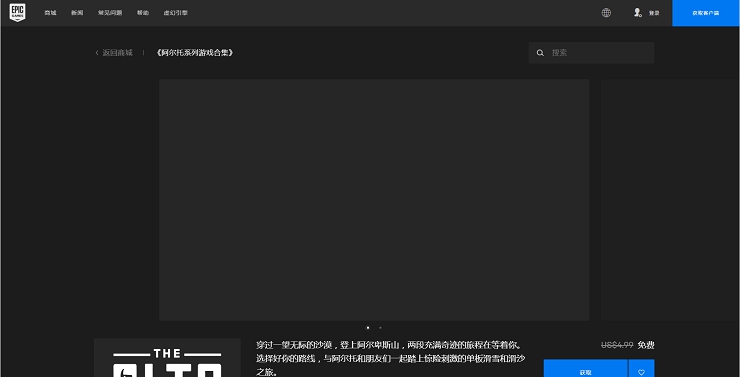Screen dimensions: 740x377
Task: Click the Alto game logo image
Action: pyautogui.click(x=167, y=358)
